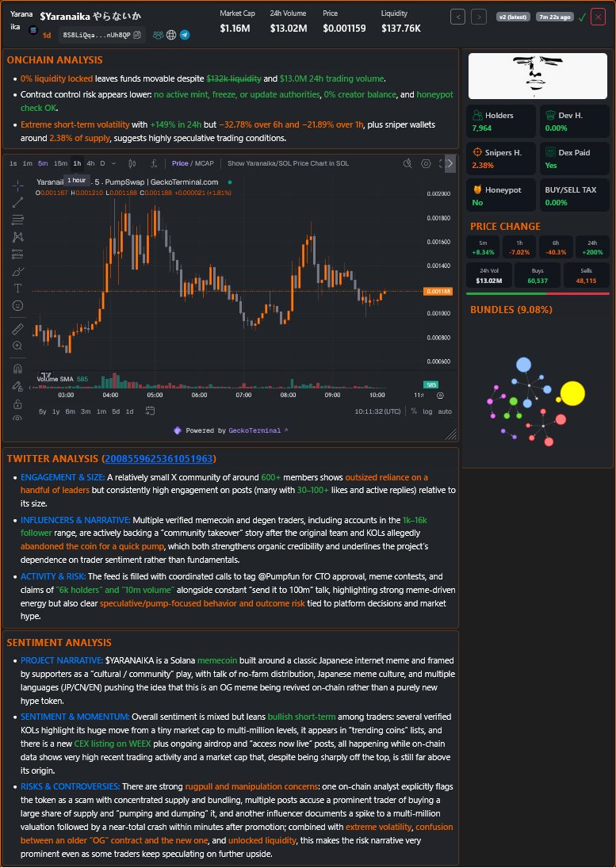Viewport: 616px width, 868px height.
Task: Switch chart interval to 4h
Action: tap(90, 163)
